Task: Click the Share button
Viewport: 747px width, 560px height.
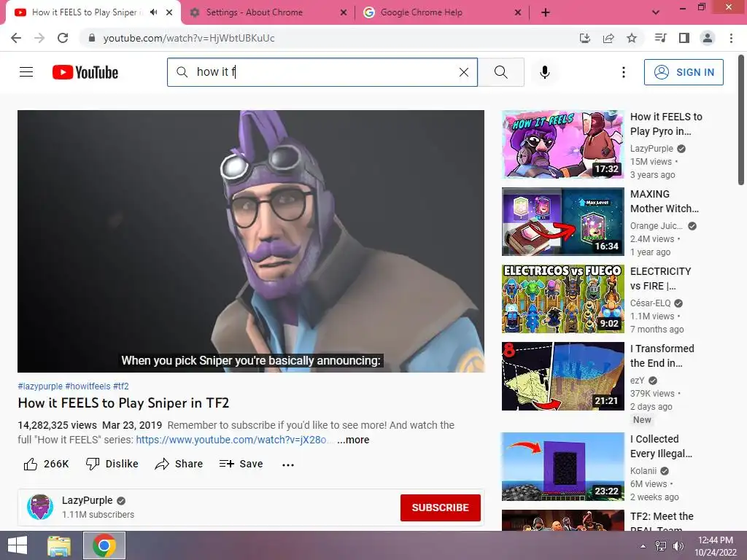Action: (x=179, y=464)
